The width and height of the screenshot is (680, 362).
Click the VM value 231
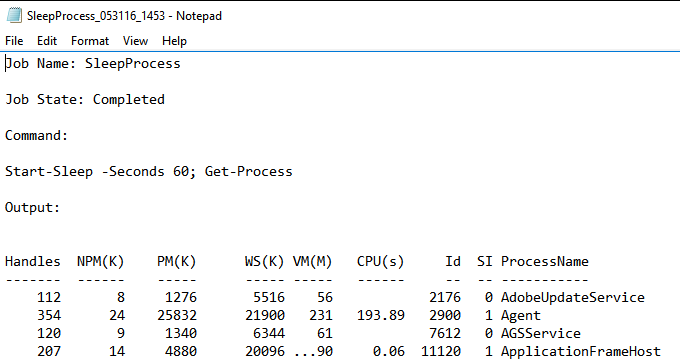(x=321, y=316)
